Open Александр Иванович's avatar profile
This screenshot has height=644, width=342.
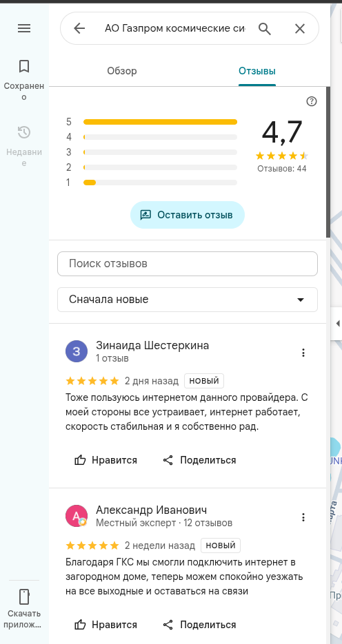click(x=77, y=516)
